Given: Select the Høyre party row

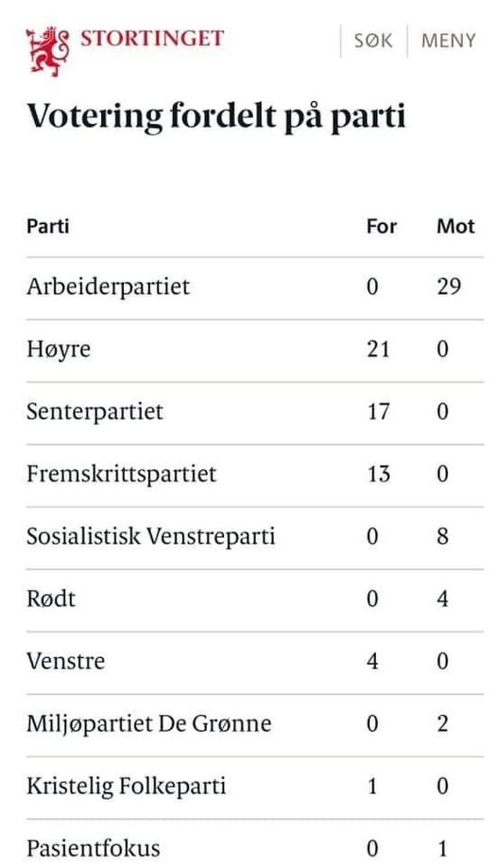Looking at the screenshot, I should [254, 351].
